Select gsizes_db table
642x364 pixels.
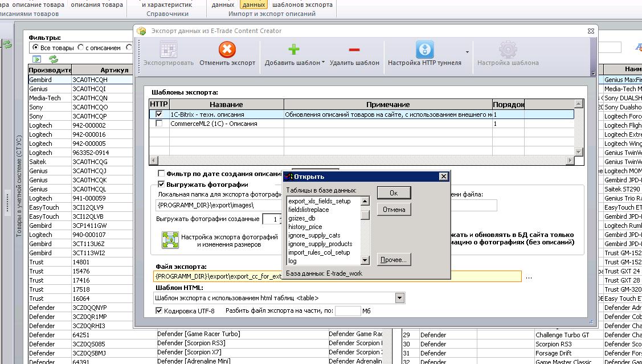pyautogui.click(x=302, y=218)
